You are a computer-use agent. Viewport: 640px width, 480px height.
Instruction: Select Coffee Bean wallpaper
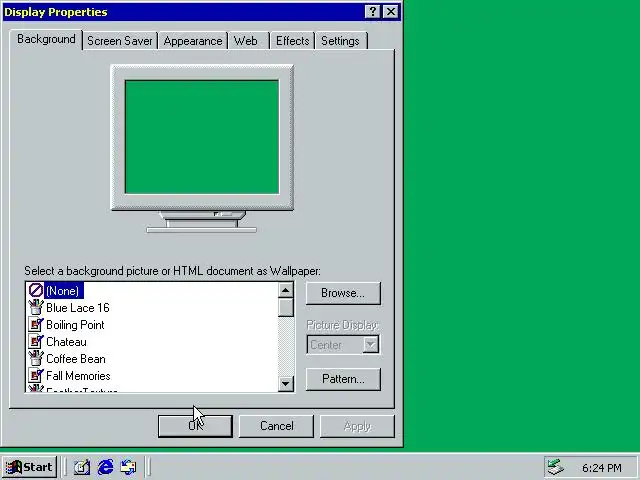[76, 359]
